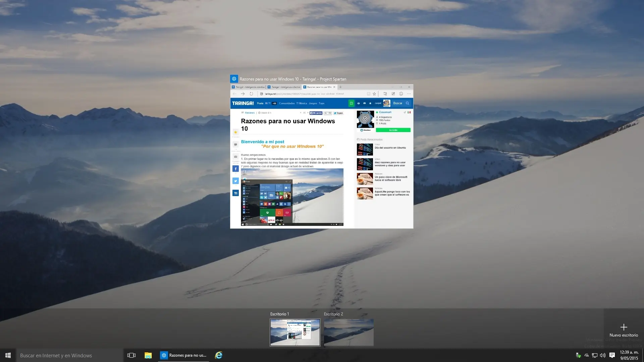Toggle the eye notifications icon in Taringa navbar
This screenshot has height=362, width=644.
point(359,103)
